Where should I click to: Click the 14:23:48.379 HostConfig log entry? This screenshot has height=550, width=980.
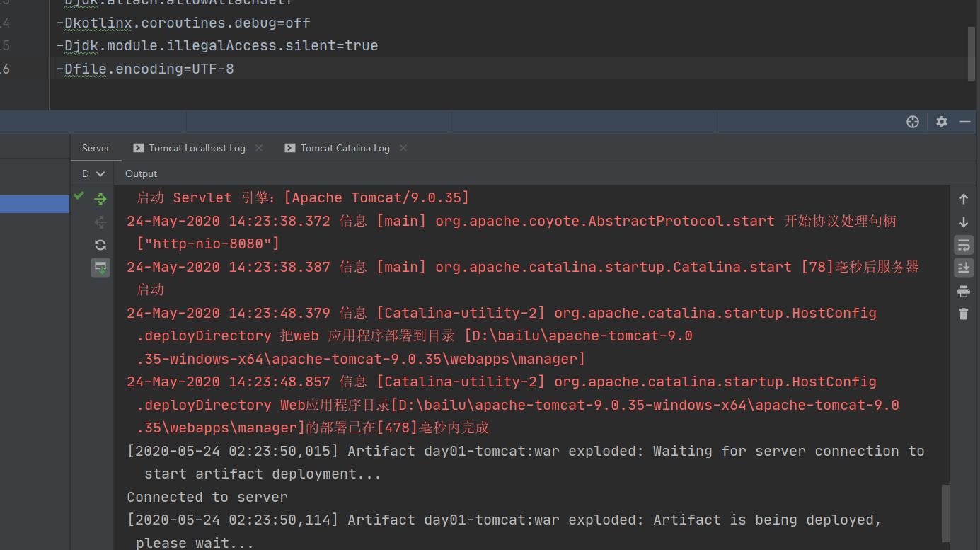pyautogui.click(x=502, y=336)
